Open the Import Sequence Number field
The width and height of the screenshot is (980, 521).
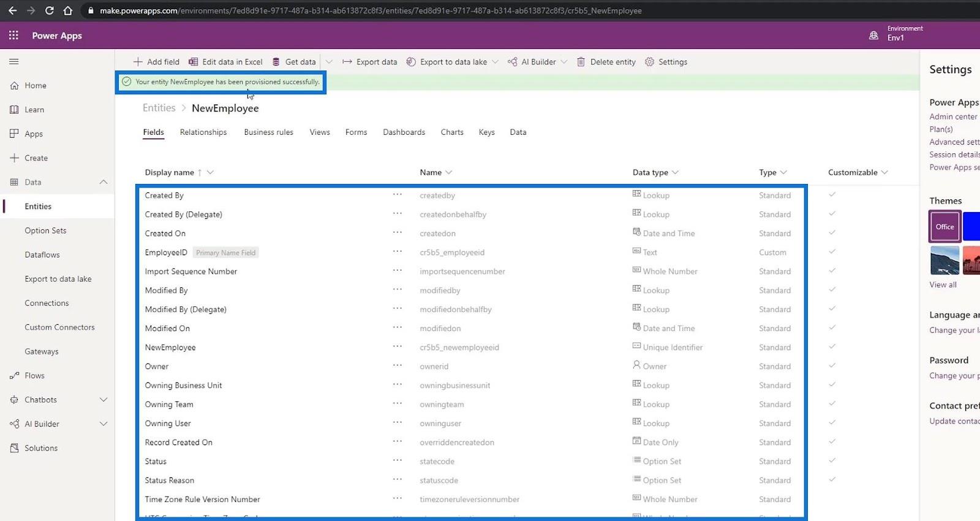pyautogui.click(x=191, y=272)
